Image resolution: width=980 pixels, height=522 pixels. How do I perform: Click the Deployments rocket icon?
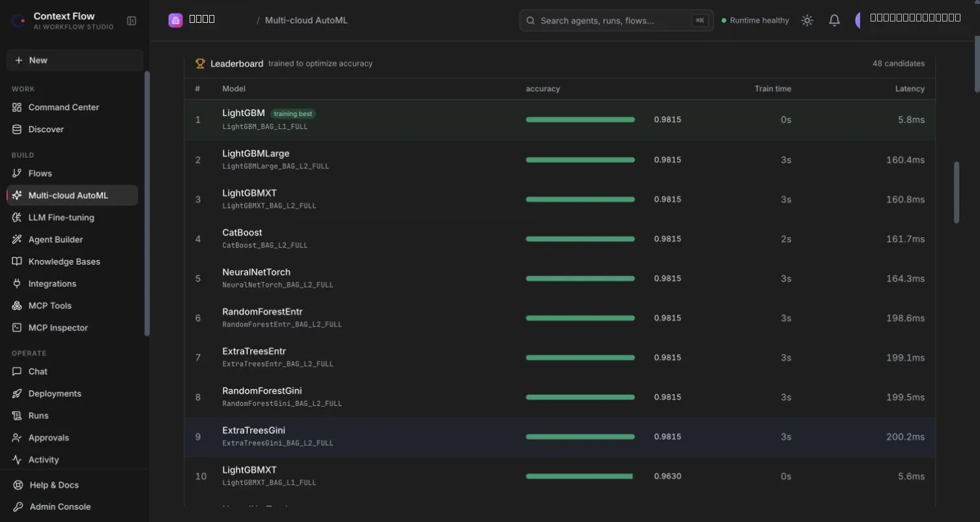(17, 394)
